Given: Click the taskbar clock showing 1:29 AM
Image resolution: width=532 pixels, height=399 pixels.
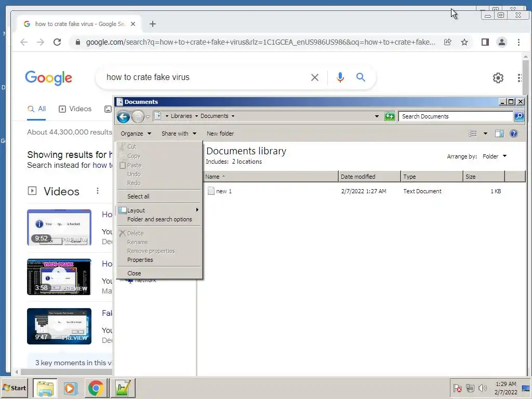Looking at the screenshot, I should (x=506, y=388).
